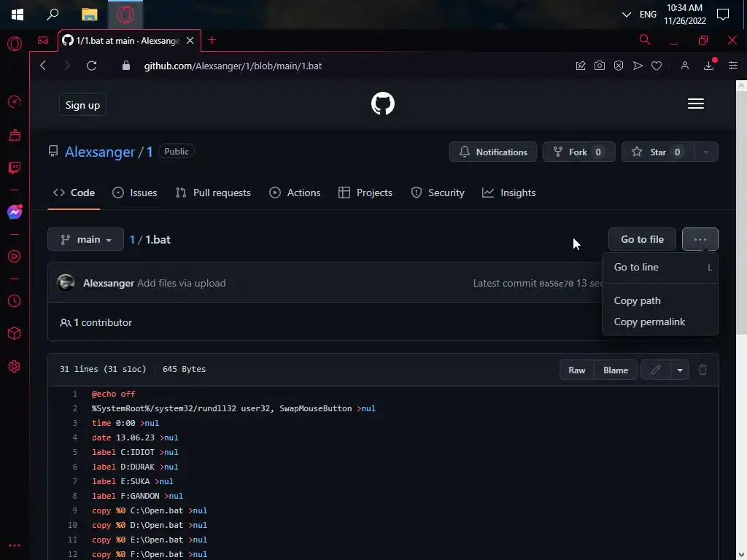Open new tab with plus button

212,40
